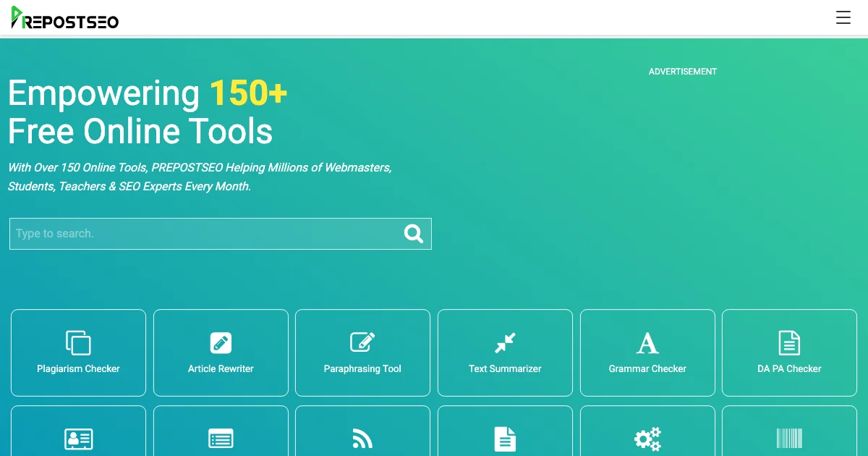
Task: Click the Grammar Checker letter A icon
Action: tap(647, 342)
